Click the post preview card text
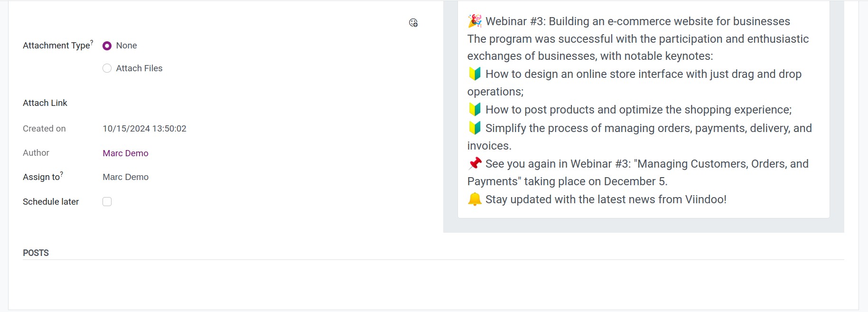The height and width of the screenshot is (312, 868). coord(644,110)
